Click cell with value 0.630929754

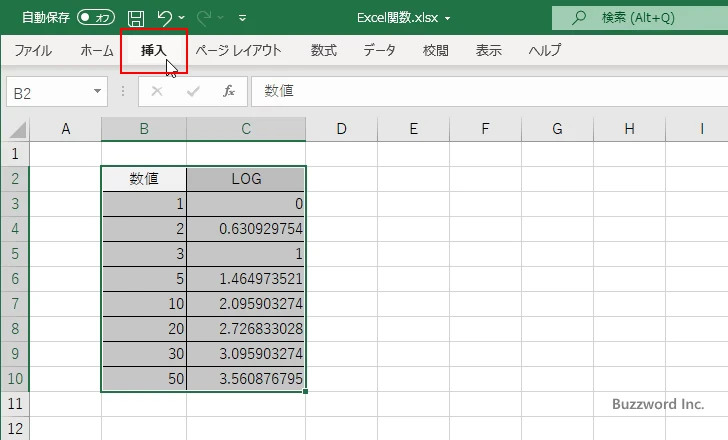[246, 229]
